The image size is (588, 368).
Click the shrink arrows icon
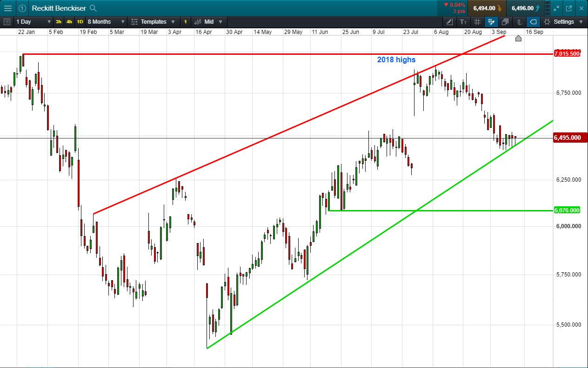tap(557, 8)
